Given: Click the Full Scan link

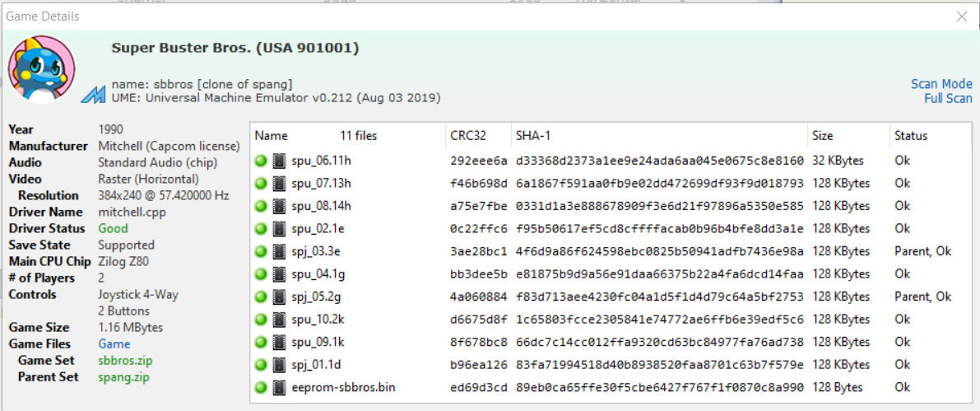Looking at the screenshot, I should (948, 98).
